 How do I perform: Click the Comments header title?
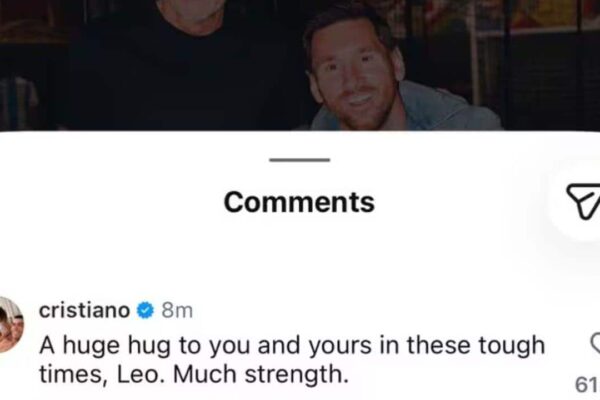299,202
